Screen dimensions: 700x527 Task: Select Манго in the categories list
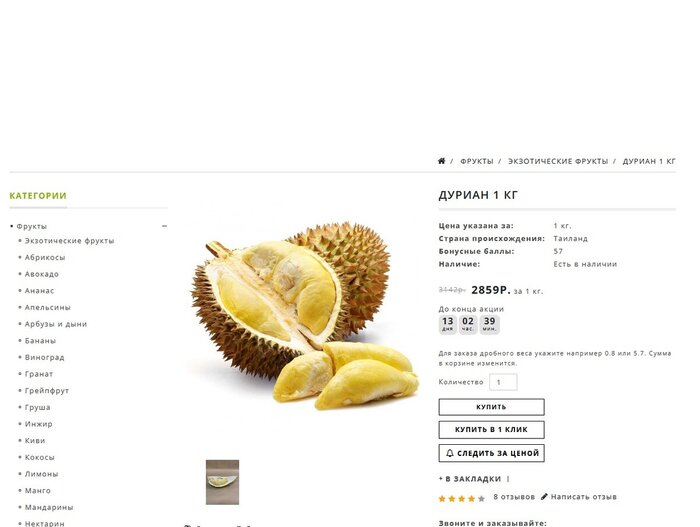pos(38,490)
